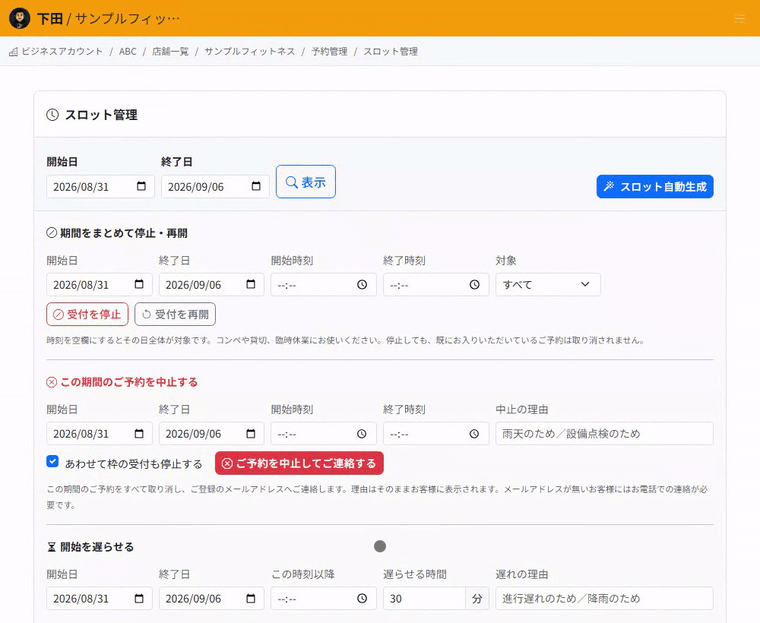Open the 対象 dropdown showing すべて
This screenshot has width=760, height=623.
[x=548, y=285]
